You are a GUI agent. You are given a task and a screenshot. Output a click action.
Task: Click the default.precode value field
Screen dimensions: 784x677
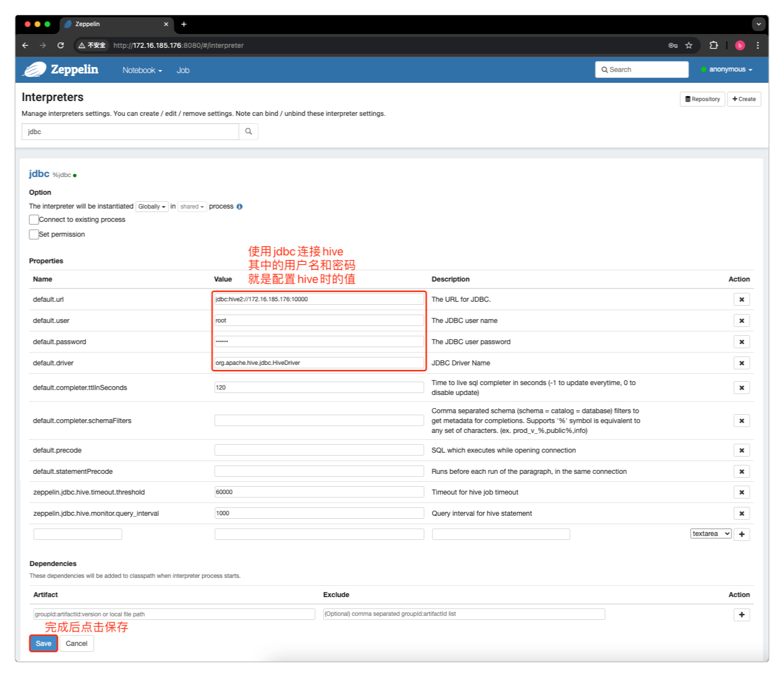point(319,450)
